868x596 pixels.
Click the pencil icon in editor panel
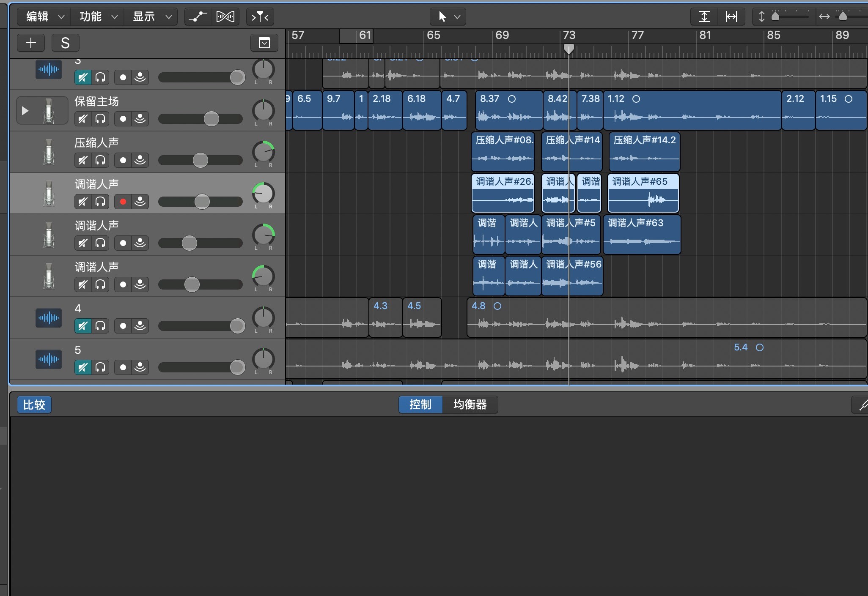click(862, 405)
